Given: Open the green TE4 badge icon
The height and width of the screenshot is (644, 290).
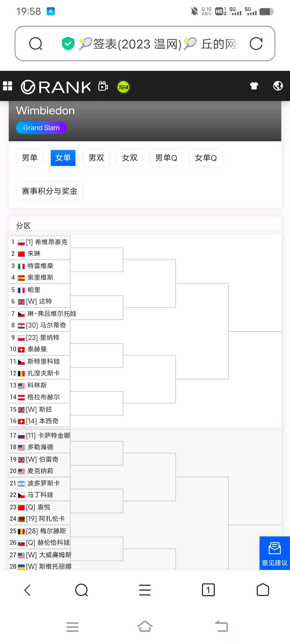Looking at the screenshot, I should 124,87.
